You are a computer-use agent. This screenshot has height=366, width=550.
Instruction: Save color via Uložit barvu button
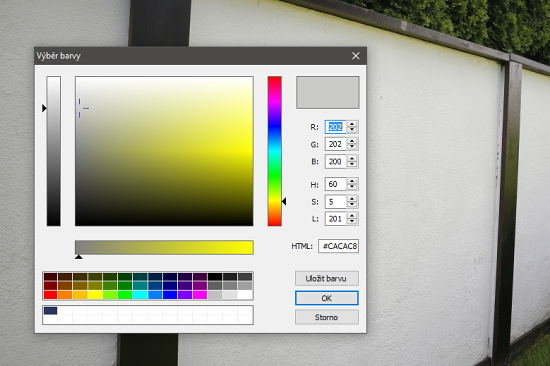327,279
